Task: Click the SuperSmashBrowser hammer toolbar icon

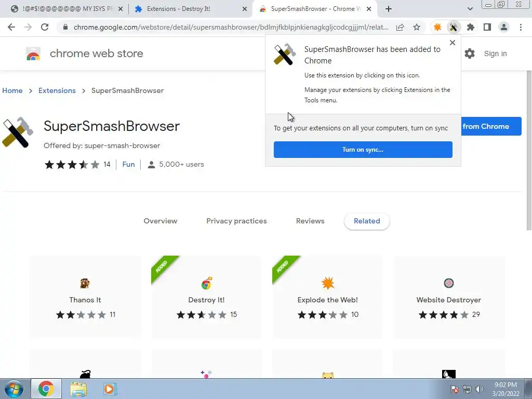Action: tap(454, 27)
